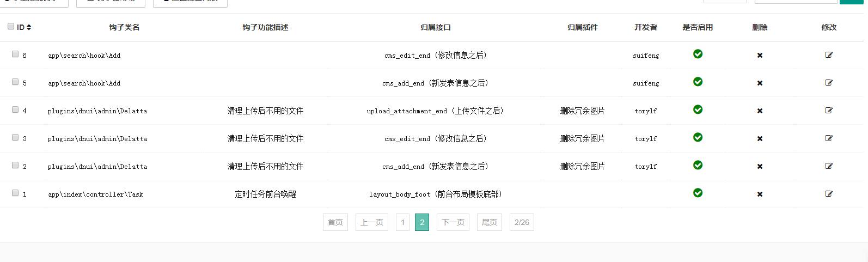868x262 pixels.
Task: Sort the table by the ID column arrows
Action: [29, 27]
